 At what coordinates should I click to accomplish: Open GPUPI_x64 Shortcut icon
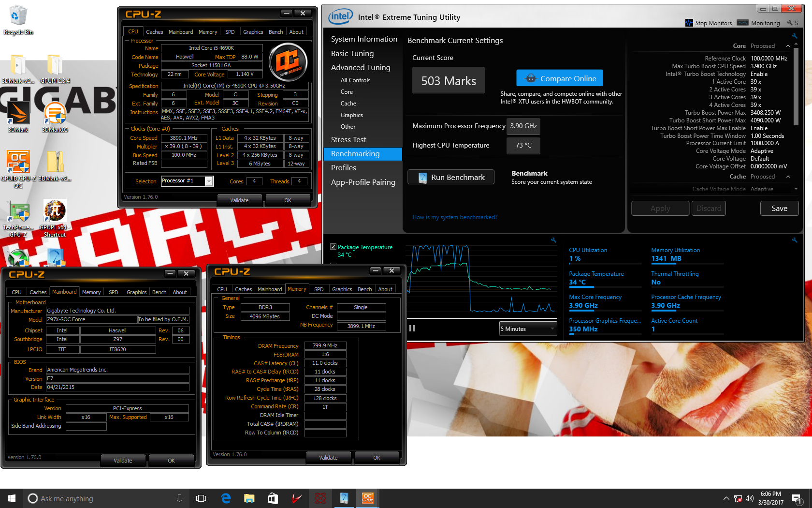coord(55,219)
